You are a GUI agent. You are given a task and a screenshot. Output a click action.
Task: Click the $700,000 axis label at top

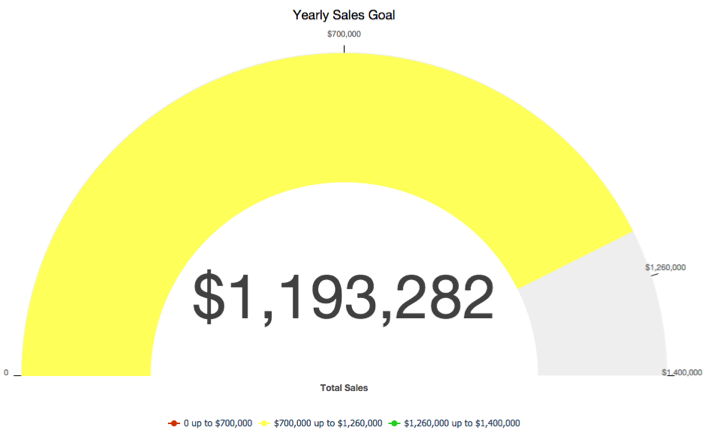click(344, 34)
